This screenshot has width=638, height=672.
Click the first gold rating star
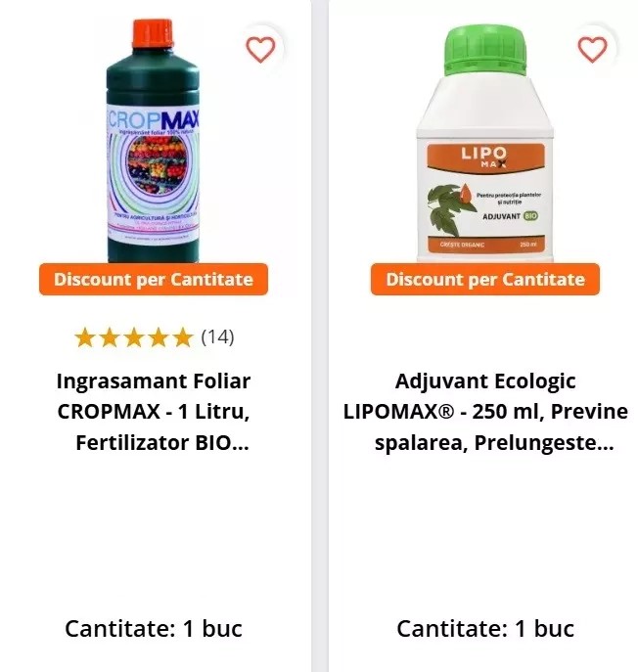(x=85, y=337)
